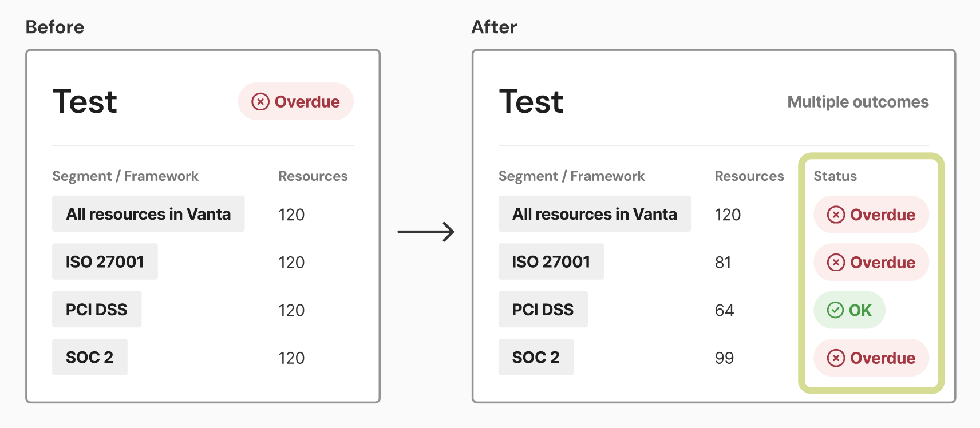Click the arrow between Before and After

[426, 232]
